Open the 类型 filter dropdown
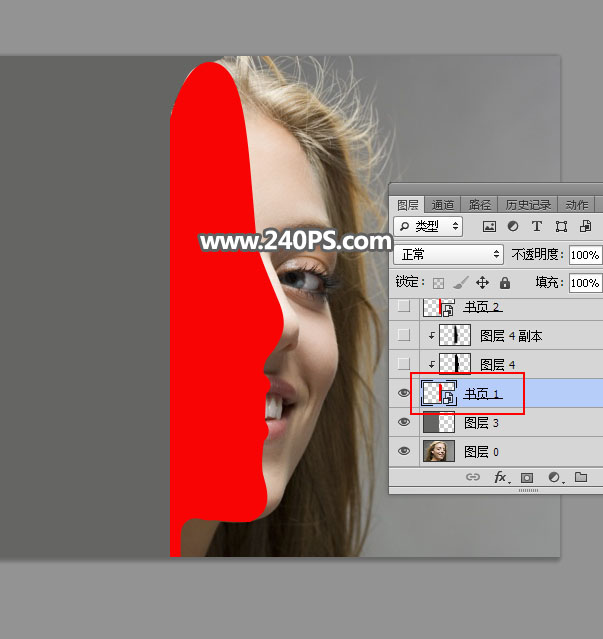The height and width of the screenshot is (639, 603). point(428,227)
